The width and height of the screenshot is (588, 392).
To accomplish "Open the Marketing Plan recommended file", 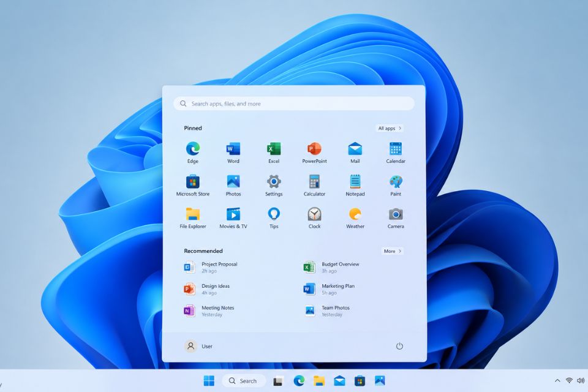I will pyautogui.click(x=330, y=289).
